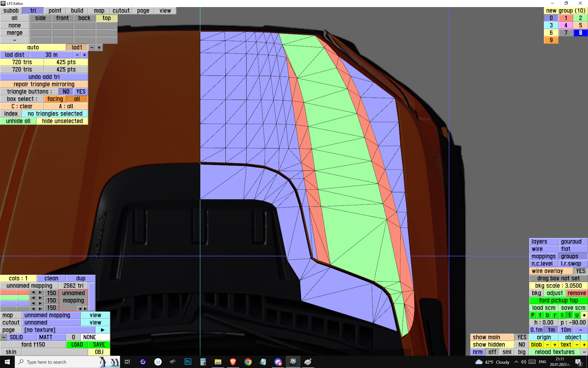This screenshot has height=368, width=588.
Task: Click the page texture right arrow
Action: [x=103, y=330]
